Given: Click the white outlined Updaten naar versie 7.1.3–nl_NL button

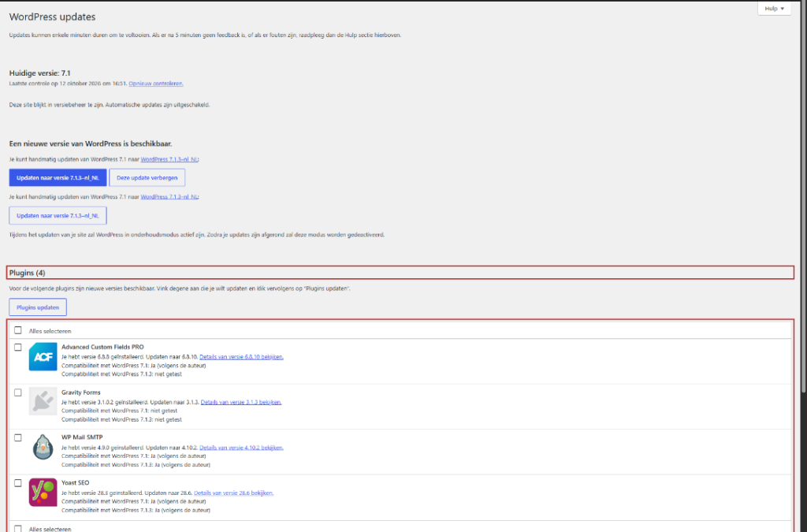Looking at the screenshot, I should coord(58,216).
